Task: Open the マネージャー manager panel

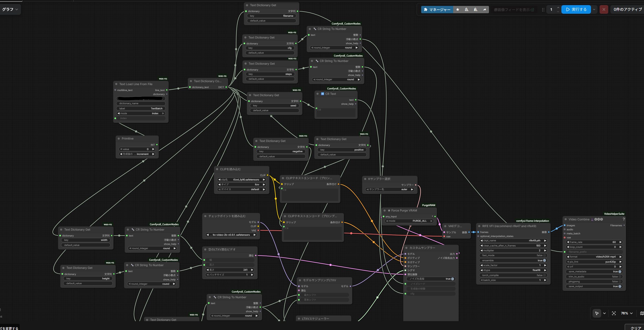Action: pyautogui.click(x=437, y=9)
